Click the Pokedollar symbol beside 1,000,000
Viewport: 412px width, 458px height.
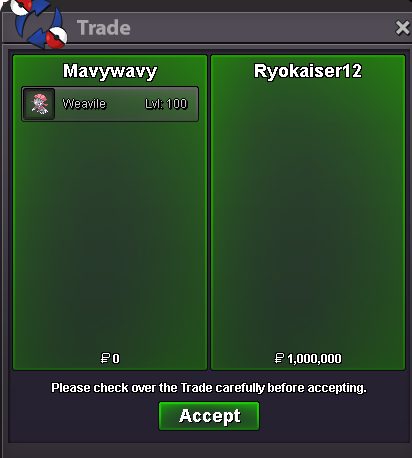(x=279, y=358)
